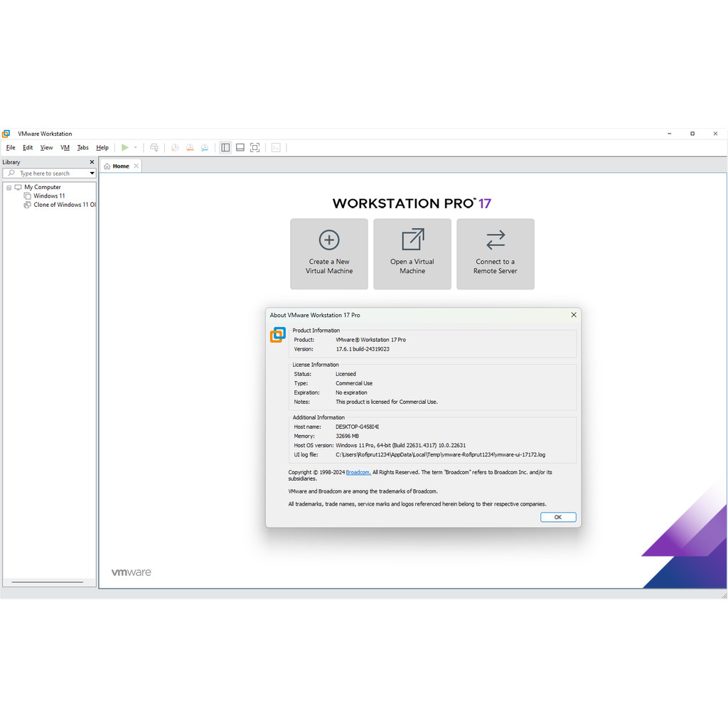Collapse the My Computer tree node

[x=9, y=188]
